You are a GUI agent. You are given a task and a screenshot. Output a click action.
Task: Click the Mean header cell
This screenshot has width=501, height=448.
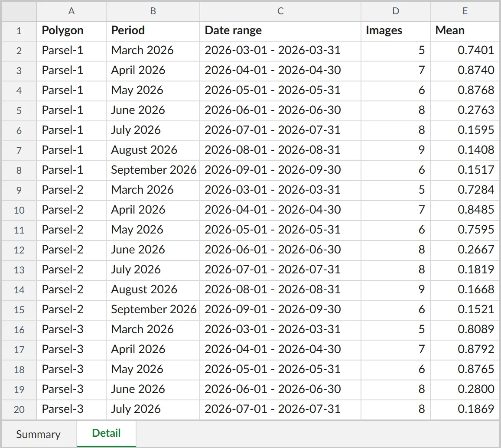[x=465, y=31]
